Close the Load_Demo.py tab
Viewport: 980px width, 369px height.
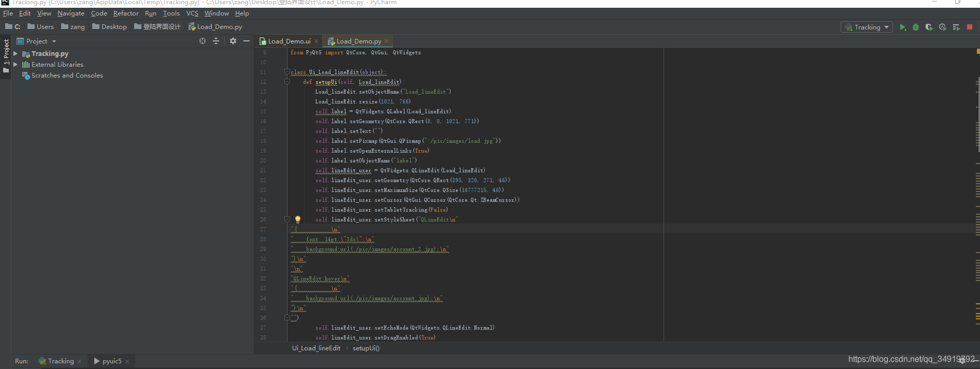(x=386, y=41)
